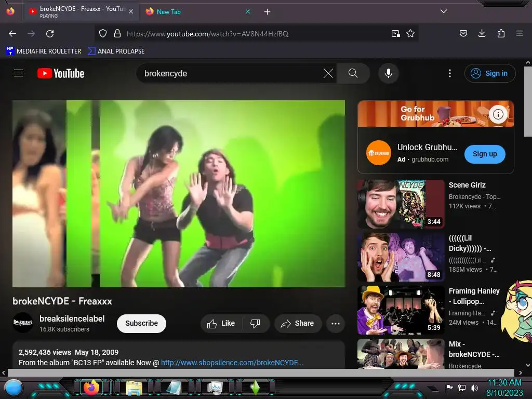Image resolution: width=532 pixels, height=399 pixels.
Task: Click the Action Center flag tray icon
Action: tap(449, 388)
